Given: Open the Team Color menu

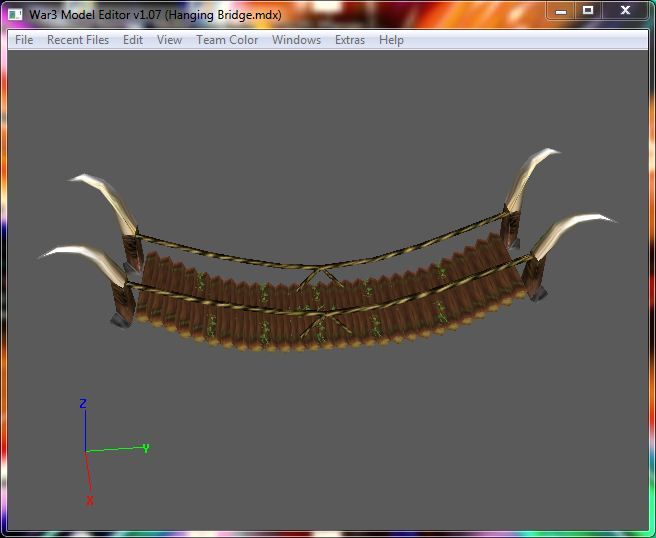Looking at the screenshot, I should click(227, 40).
